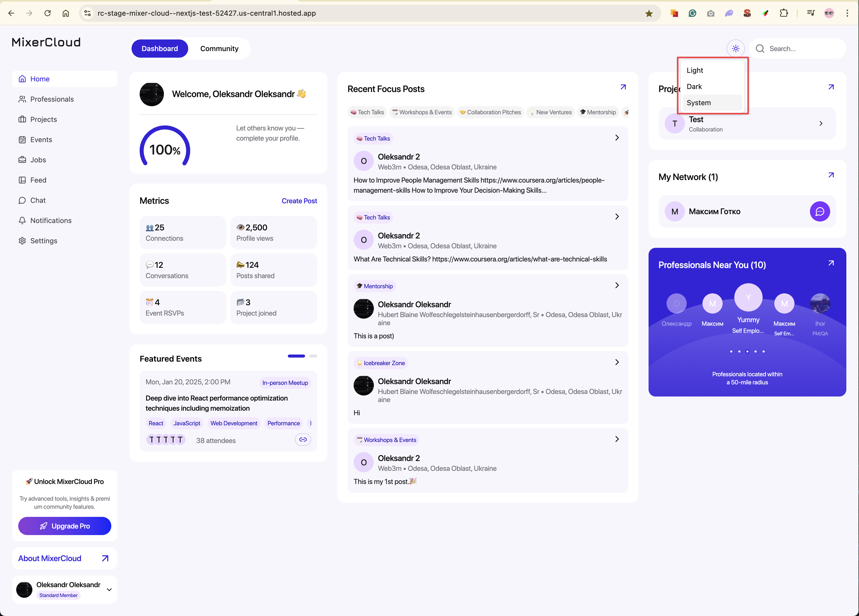Image resolution: width=859 pixels, height=616 pixels.
Task: Click the sun theme toggle icon
Action: click(736, 49)
